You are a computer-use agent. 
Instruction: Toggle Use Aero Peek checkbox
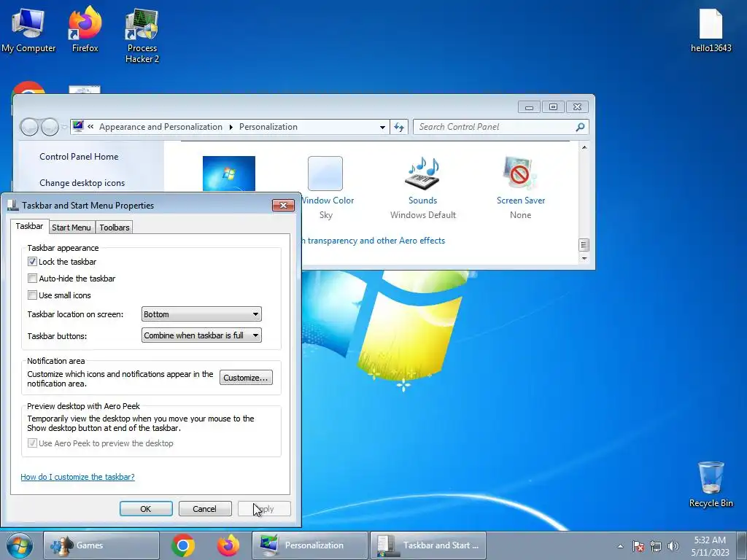click(x=32, y=443)
